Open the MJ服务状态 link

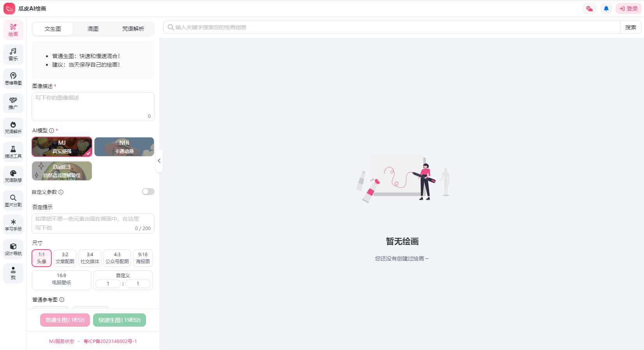pyautogui.click(x=62, y=341)
